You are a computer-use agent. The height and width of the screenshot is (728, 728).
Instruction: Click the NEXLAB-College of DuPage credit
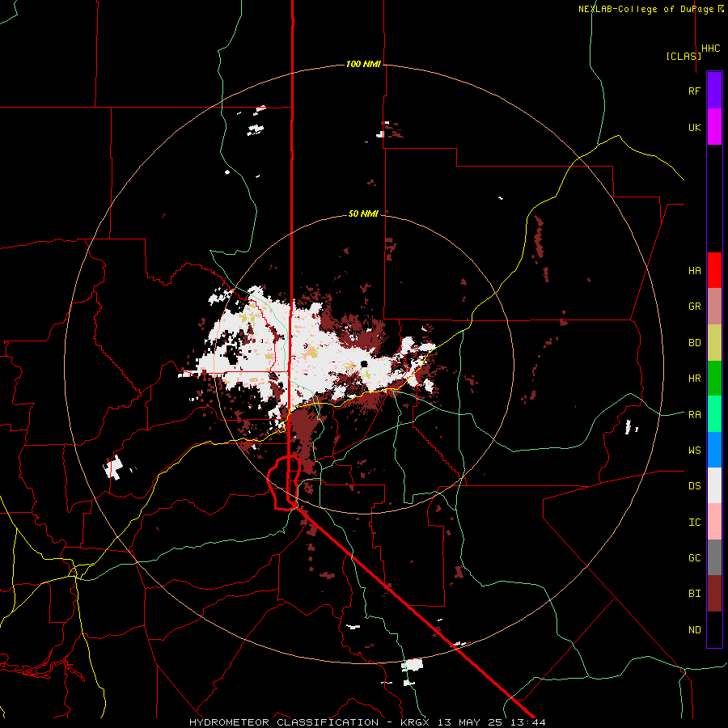click(645, 9)
